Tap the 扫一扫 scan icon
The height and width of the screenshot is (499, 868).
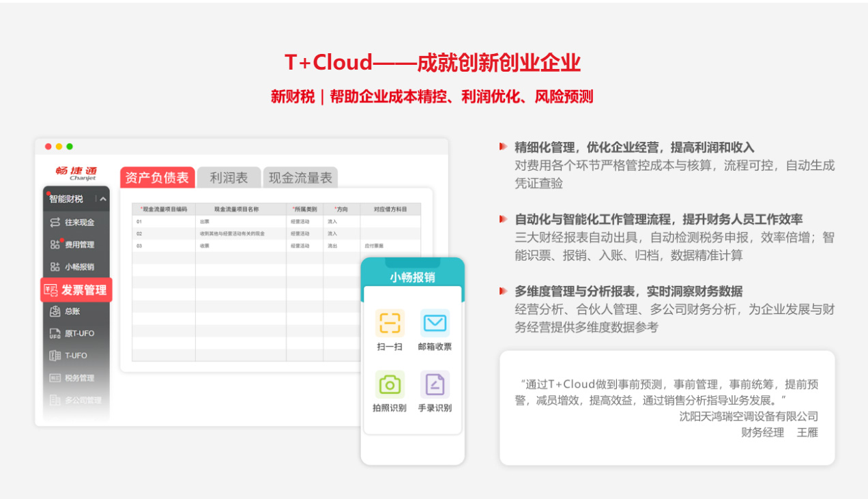click(390, 323)
